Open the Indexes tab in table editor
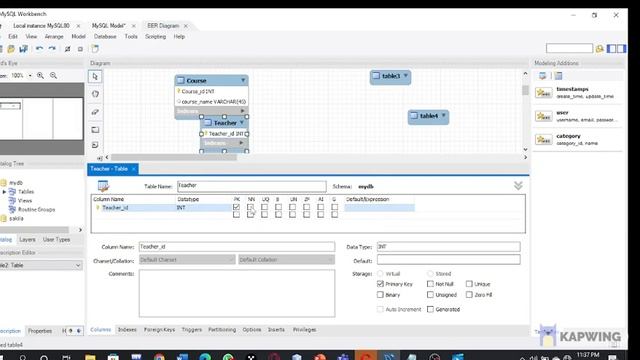Image resolution: width=640 pixels, height=360 pixels. (x=127, y=329)
